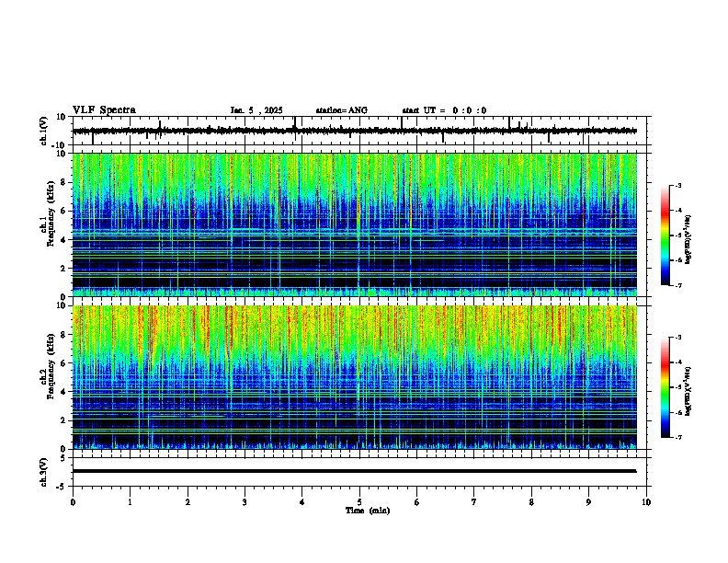Click the ch.1 spectrogram color scale bar
Screen dimensions: 728x563
[665, 236]
